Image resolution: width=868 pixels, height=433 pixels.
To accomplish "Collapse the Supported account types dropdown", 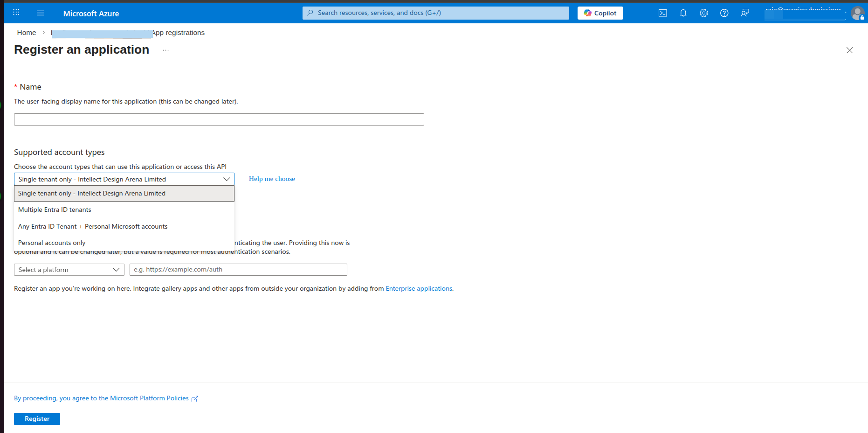I will (x=124, y=179).
